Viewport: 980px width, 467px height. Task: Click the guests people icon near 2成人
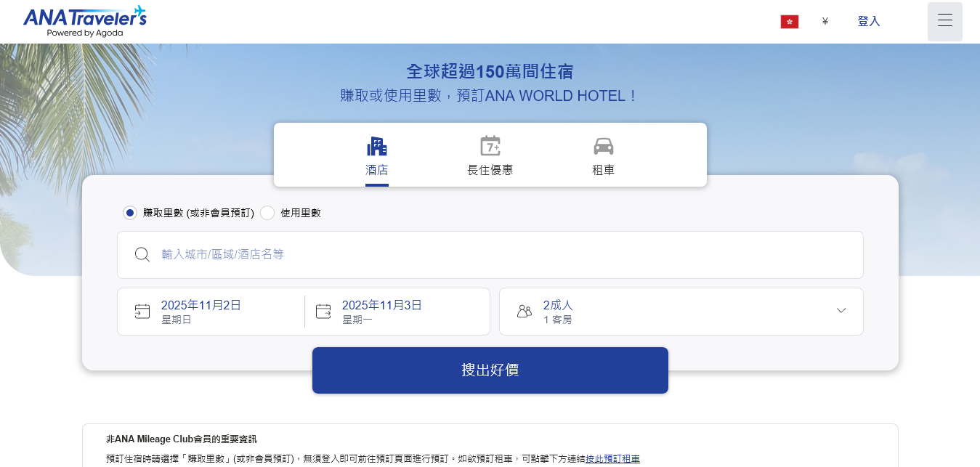[x=525, y=311]
